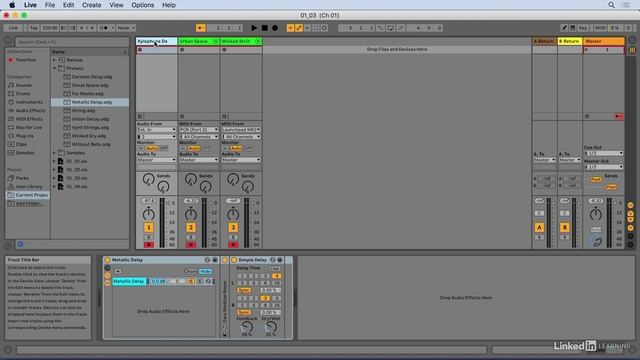Click the Arrangement Record button
The height and width of the screenshot is (360, 640).
click(275, 28)
